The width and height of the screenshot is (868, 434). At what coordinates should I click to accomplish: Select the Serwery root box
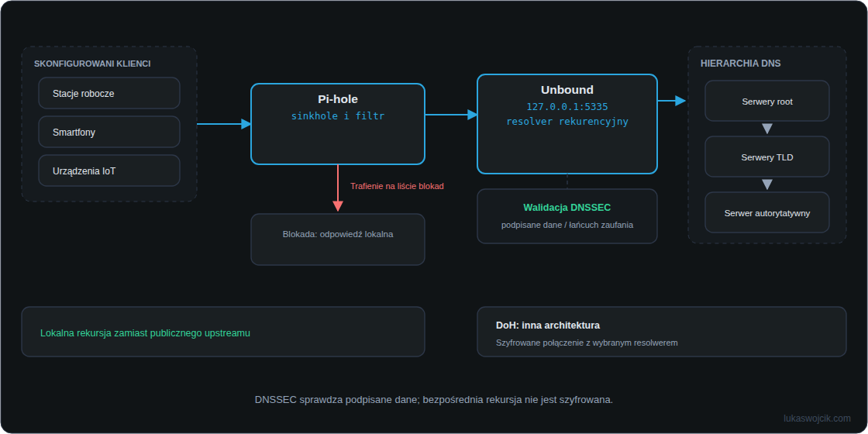pos(766,101)
